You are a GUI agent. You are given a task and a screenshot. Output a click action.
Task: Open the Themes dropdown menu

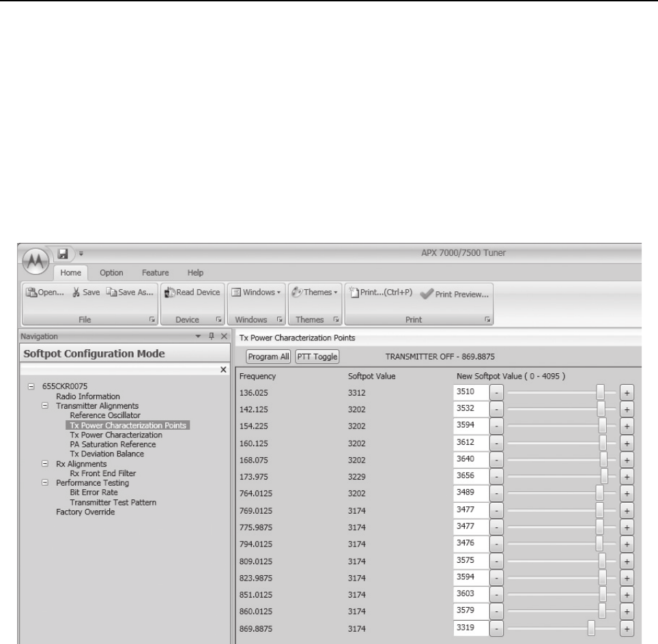[314, 293]
